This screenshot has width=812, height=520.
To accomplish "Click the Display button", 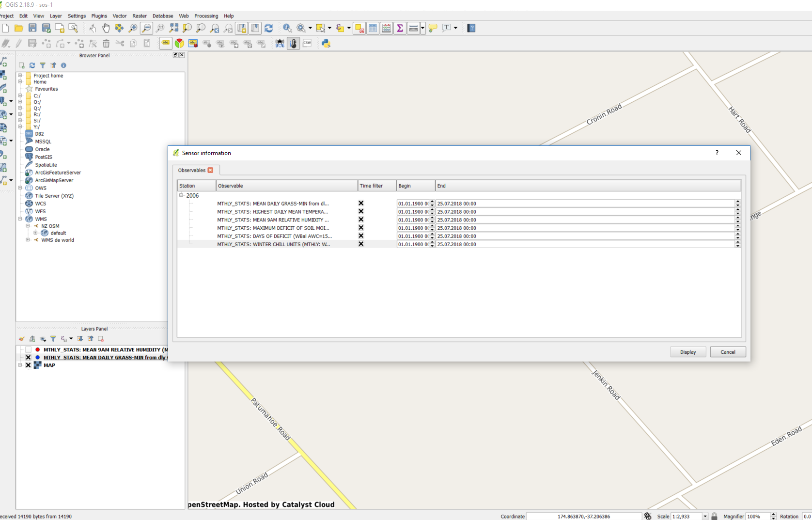I will coord(687,352).
